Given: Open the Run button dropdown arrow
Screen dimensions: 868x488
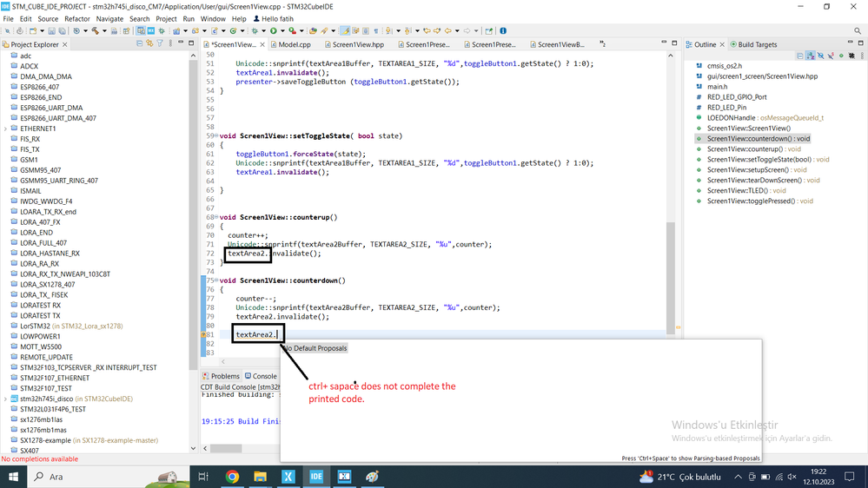Looking at the screenshot, I should [282, 31].
